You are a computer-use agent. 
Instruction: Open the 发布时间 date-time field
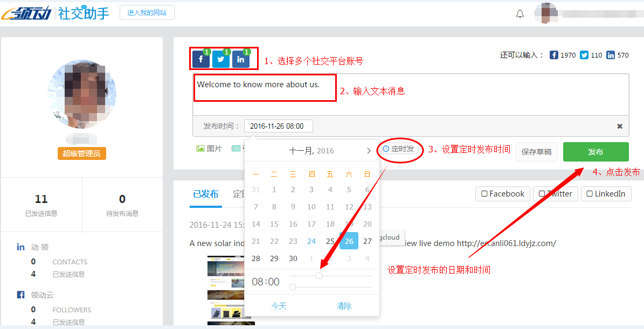(x=278, y=126)
